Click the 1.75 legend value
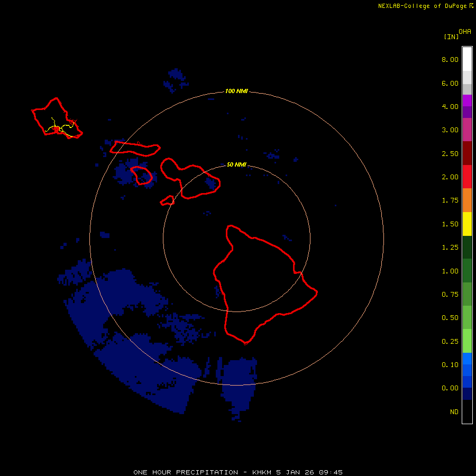The width and height of the screenshot is (476, 476). [x=450, y=200]
